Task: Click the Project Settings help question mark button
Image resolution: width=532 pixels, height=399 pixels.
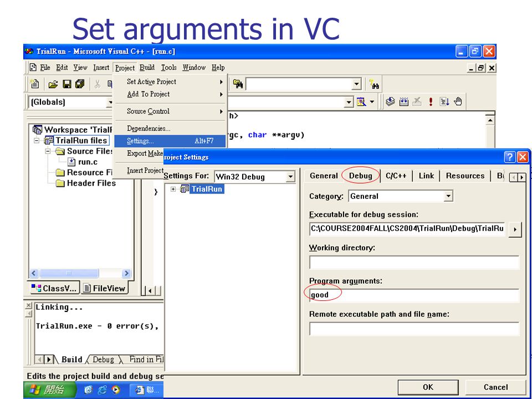Action: pyautogui.click(x=509, y=157)
